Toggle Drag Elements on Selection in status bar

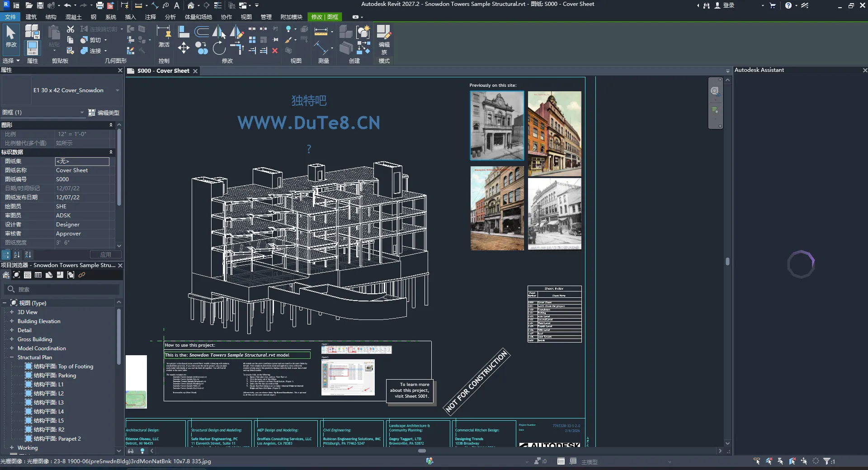click(804, 461)
